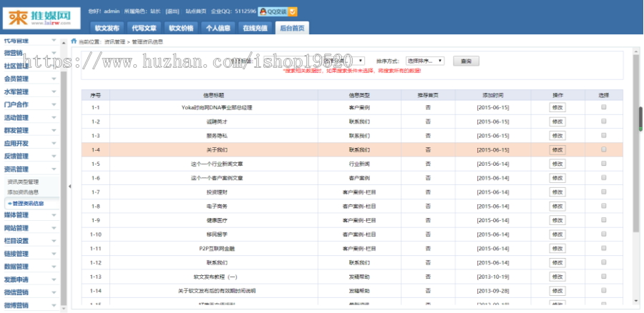Check the box in row 1-9 健康医疗

[x=603, y=219]
